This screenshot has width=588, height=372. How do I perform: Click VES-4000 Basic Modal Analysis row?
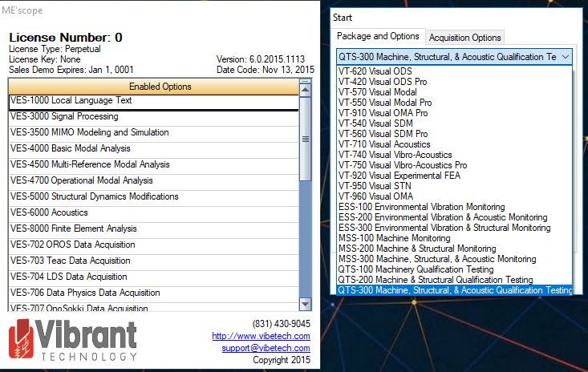click(152, 148)
